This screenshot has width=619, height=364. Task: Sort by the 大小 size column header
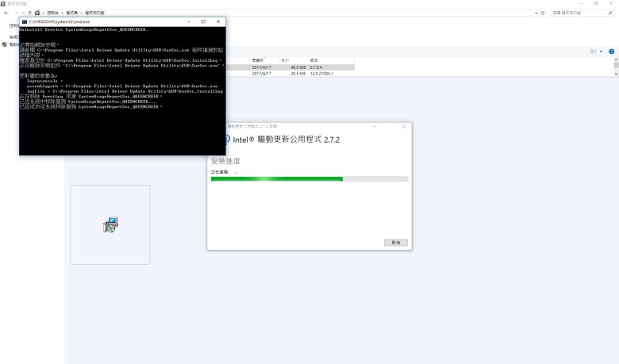pos(293,60)
